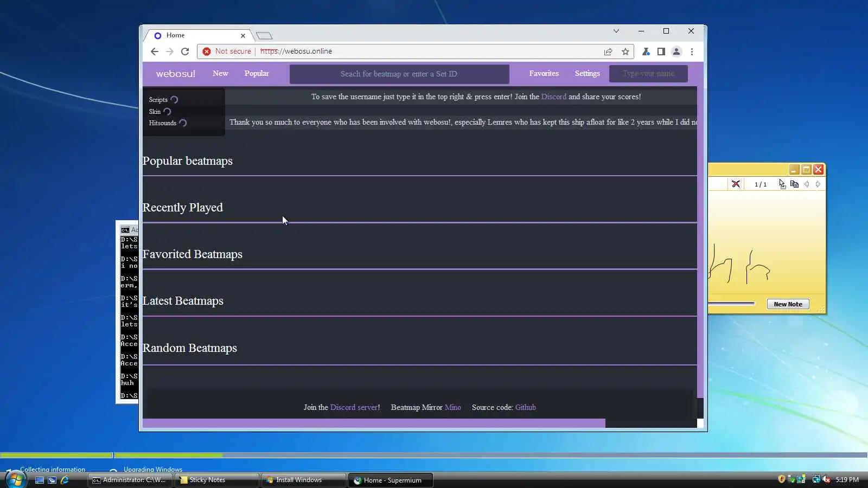Click the selection tool in Sticky Notes
The height and width of the screenshot is (488, 868).
click(x=782, y=184)
